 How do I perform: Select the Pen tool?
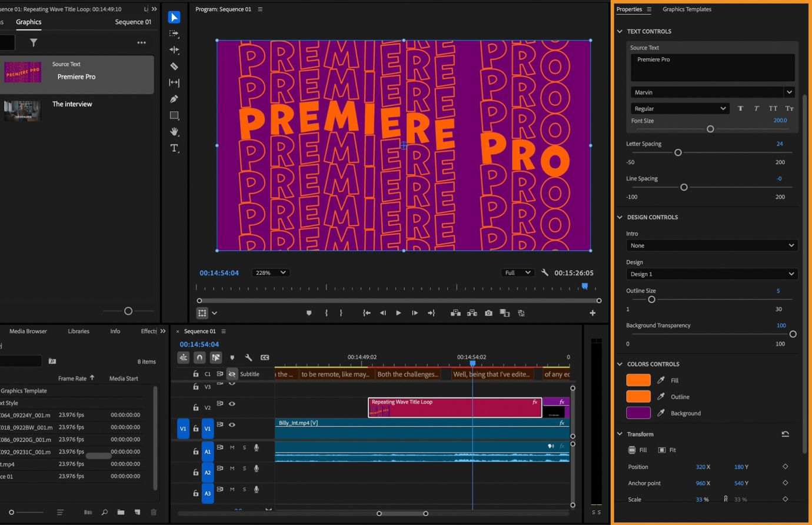tap(174, 99)
